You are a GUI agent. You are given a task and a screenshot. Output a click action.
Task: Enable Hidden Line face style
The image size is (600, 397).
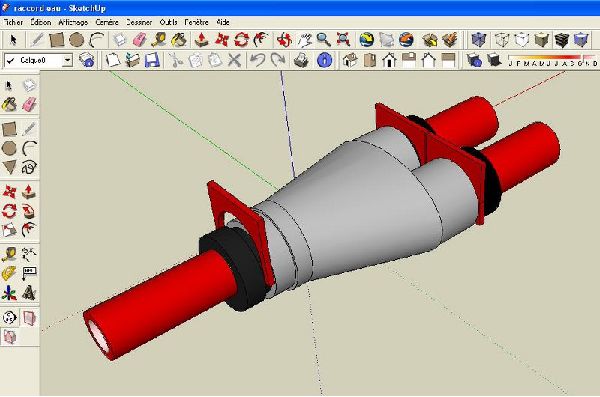coord(522,40)
